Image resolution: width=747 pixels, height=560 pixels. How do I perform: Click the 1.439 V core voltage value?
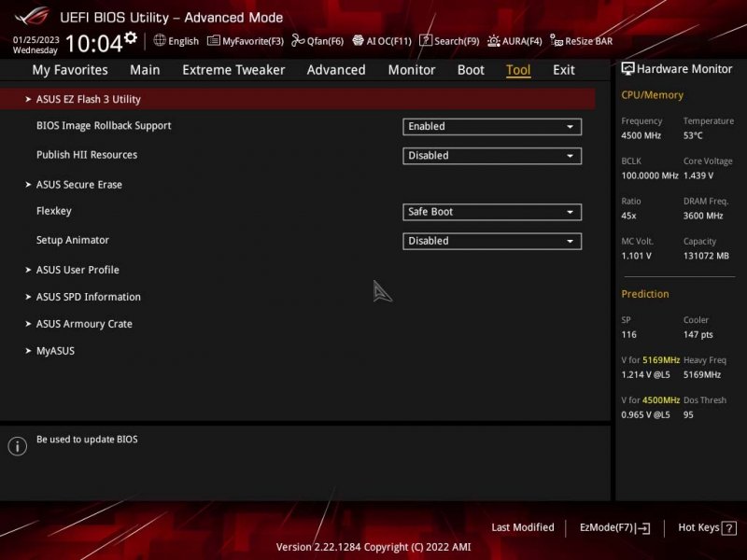coord(698,175)
